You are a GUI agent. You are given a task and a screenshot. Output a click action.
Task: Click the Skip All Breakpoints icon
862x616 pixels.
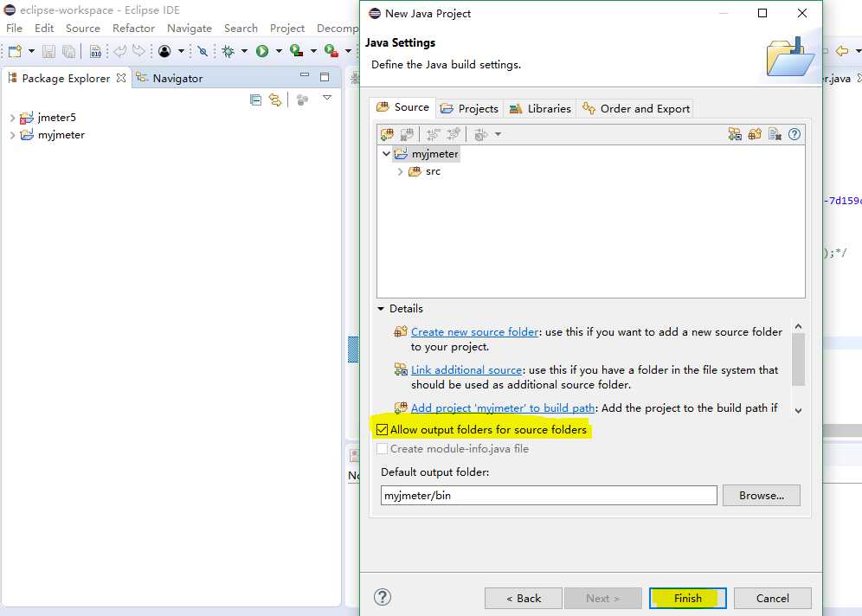[x=203, y=51]
